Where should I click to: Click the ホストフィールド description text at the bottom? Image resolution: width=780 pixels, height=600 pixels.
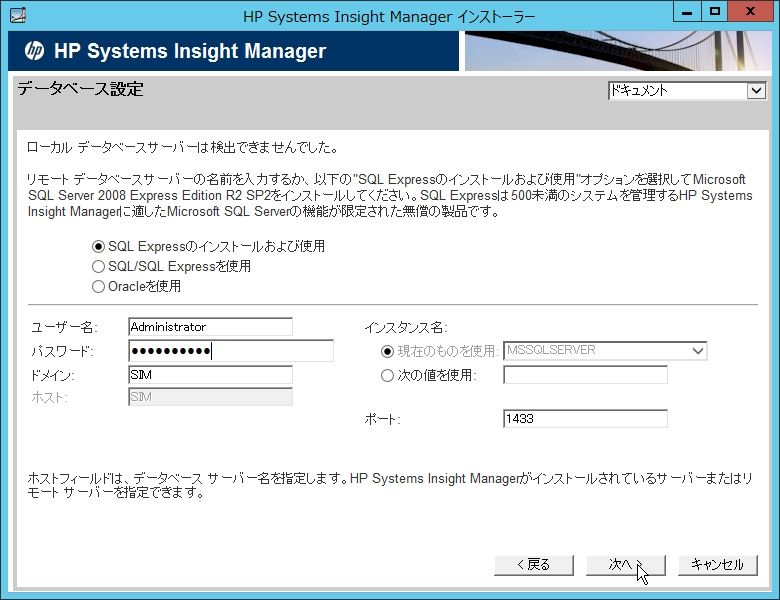click(x=390, y=486)
